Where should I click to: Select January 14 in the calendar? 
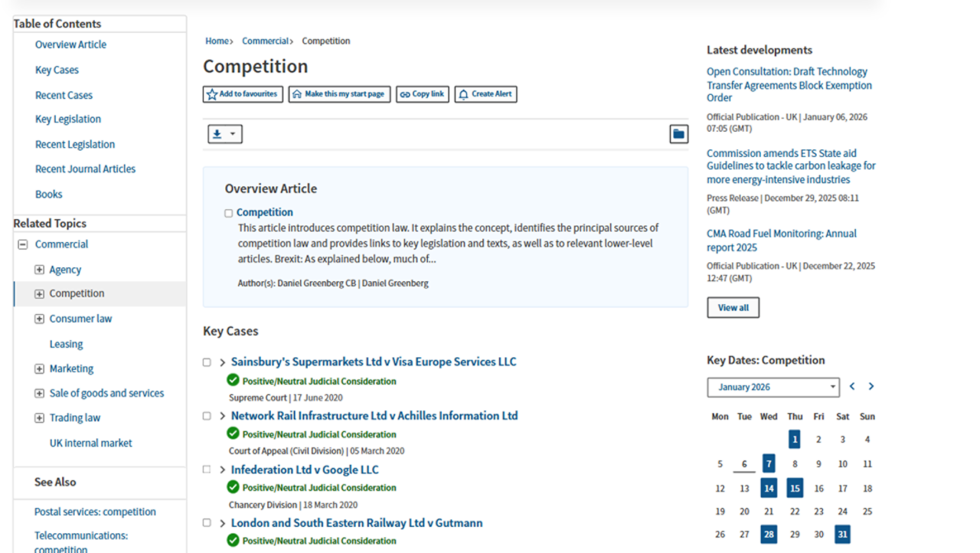click(769, 489)
